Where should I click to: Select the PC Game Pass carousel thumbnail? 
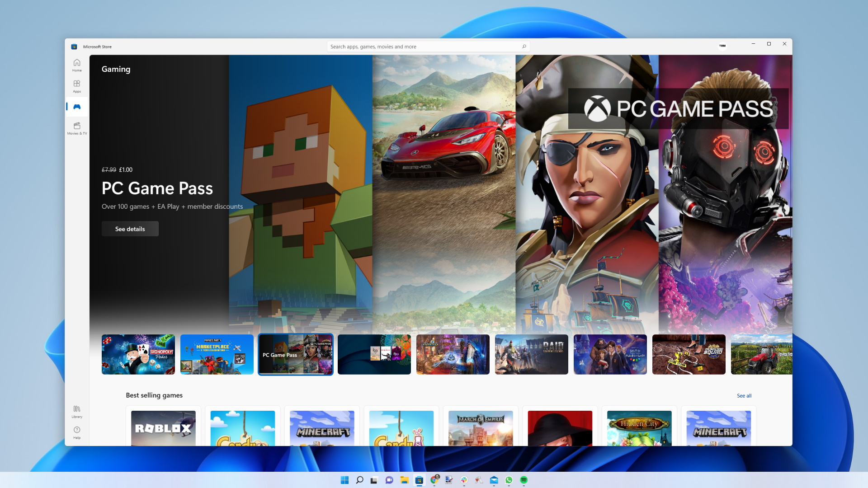click(296, 355)
